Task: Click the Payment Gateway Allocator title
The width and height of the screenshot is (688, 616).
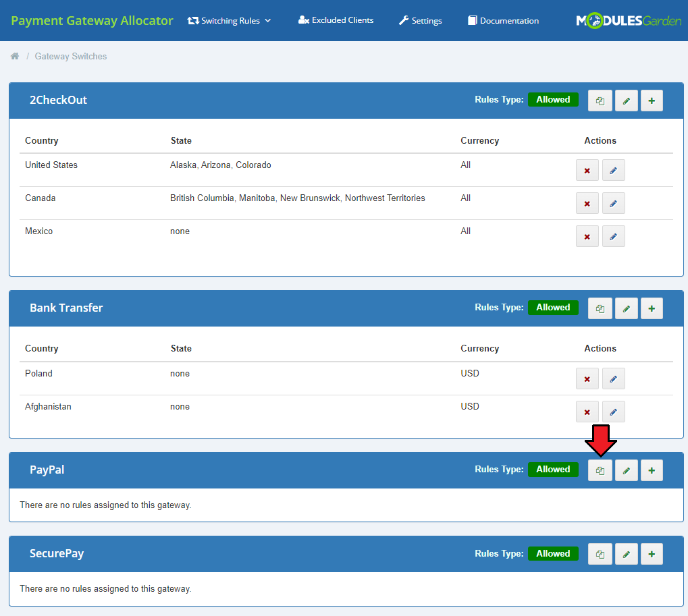Action: click(92, 21)
